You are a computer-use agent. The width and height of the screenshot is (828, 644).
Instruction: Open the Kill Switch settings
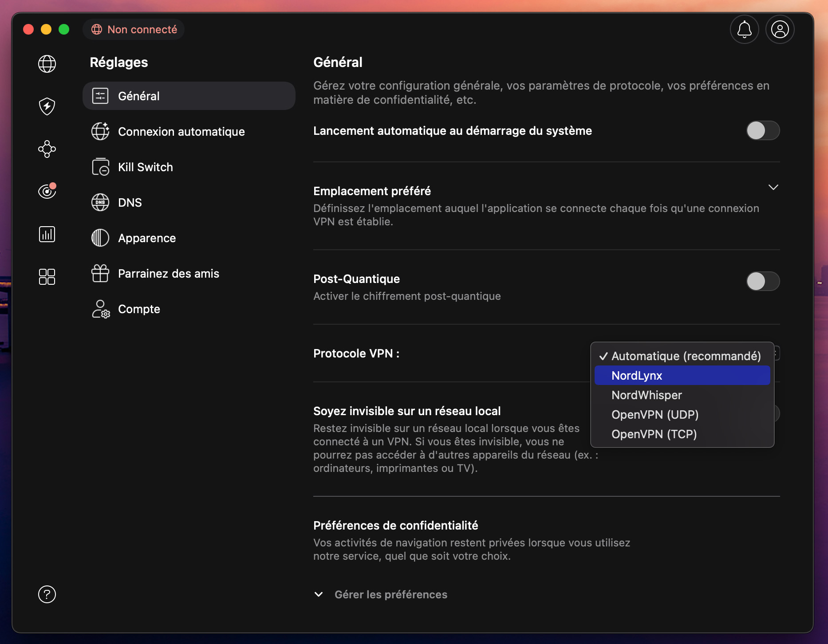(x=145, y=167)
